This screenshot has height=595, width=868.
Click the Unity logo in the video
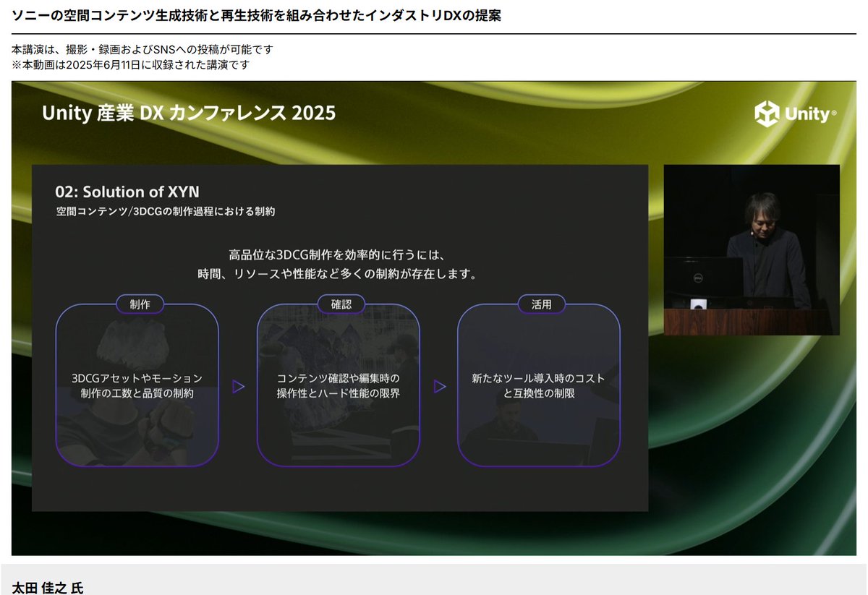tap(796, 114)
